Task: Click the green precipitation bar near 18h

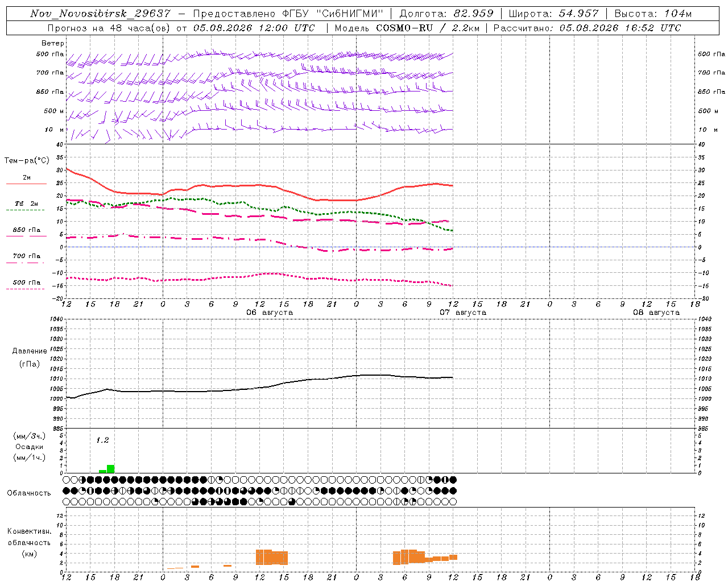Action: click(110, 469)
